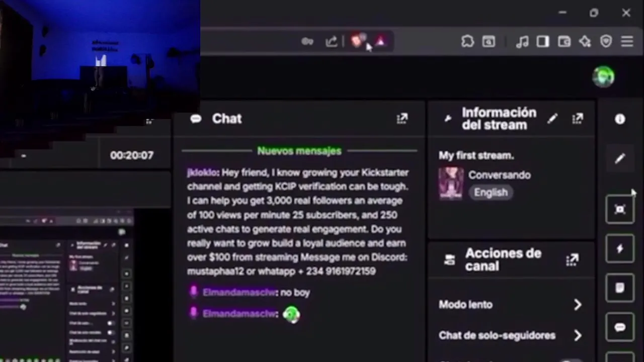Screen dimensions: 644x362
Task: Click the Conversando category thumbnail
Action: pyautogui.click(x=451, y=184)
